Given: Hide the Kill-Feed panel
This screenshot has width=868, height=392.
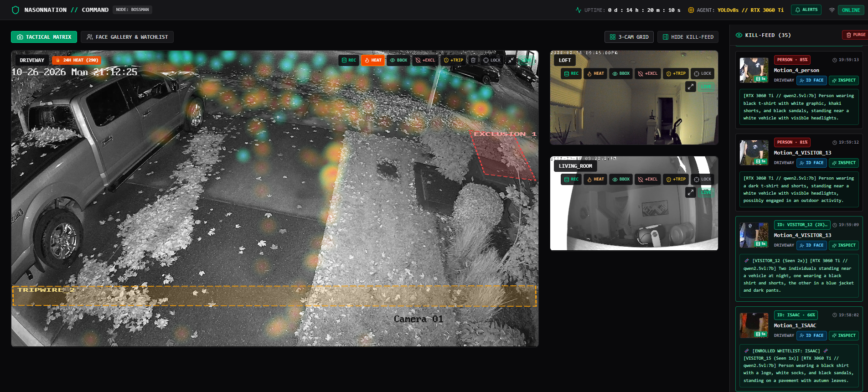Looking at the screenshot, I should (x=688, y=37).
